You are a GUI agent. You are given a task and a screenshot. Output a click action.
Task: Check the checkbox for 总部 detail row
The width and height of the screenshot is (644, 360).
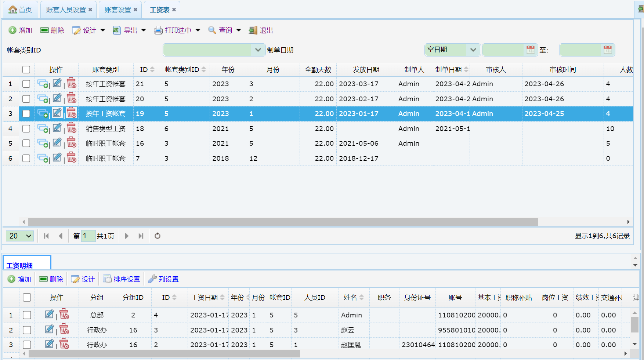[27, 315]
